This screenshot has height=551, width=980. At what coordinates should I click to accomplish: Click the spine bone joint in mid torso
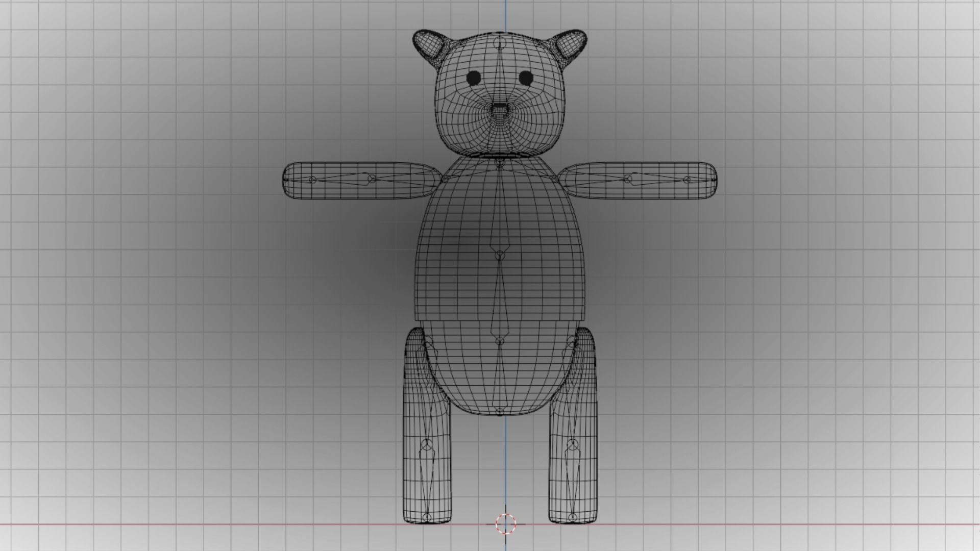(x=500, y=255)
